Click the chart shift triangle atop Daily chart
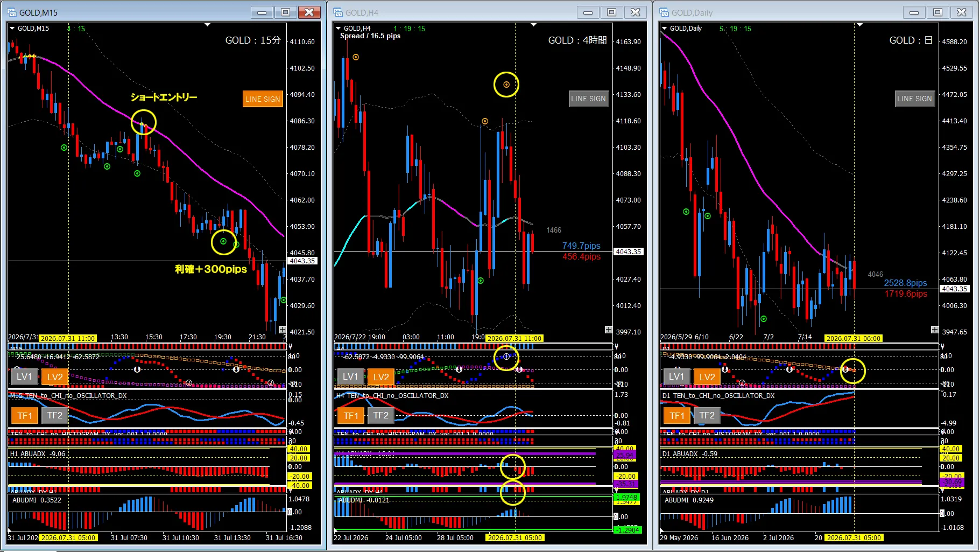The image size is (980, 552). 860,25
